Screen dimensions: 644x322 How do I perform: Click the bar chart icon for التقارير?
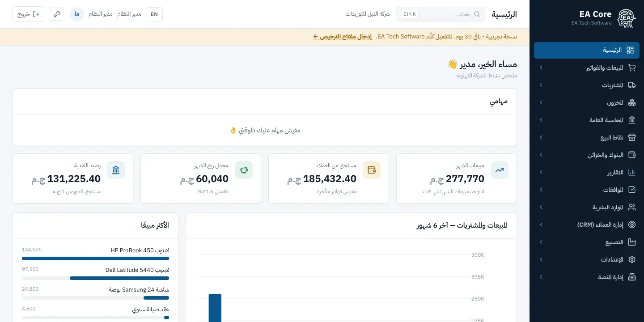coord(632,172)
